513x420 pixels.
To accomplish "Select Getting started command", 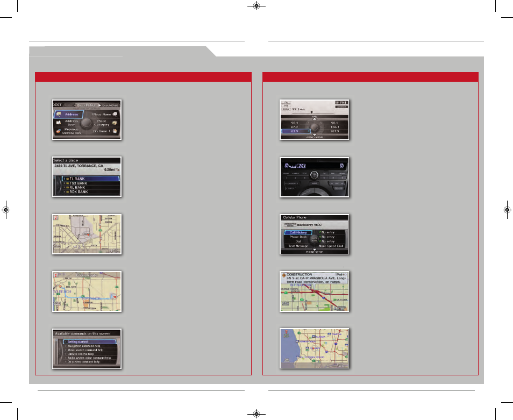I will coord(90,341).
